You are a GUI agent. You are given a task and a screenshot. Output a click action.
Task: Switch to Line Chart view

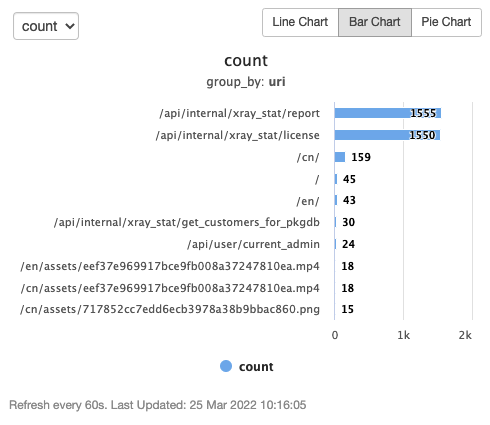[300, 22]
